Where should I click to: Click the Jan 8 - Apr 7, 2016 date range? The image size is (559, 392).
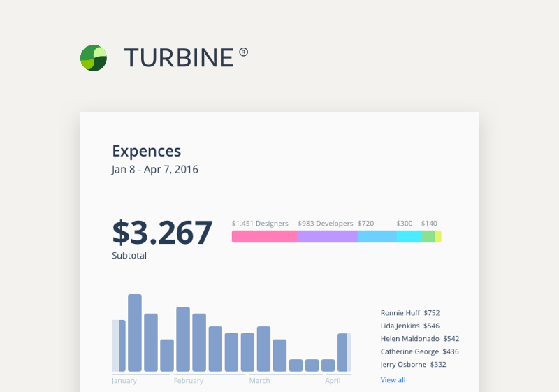[x=154, y=170]
